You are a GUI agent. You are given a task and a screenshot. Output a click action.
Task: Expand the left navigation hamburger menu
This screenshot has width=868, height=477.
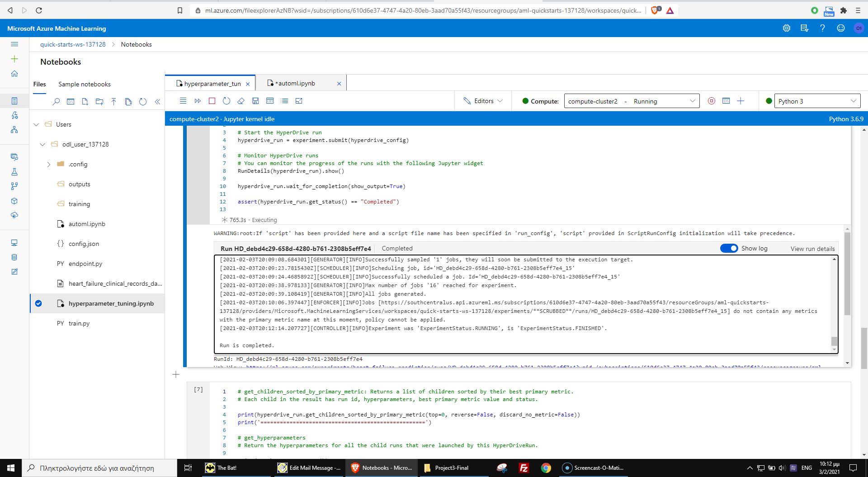14,44
